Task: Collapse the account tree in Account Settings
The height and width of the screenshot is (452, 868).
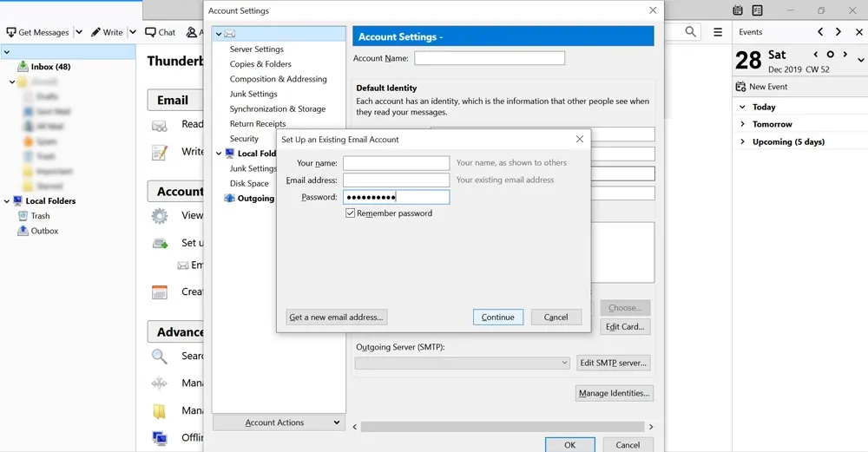Action: tap(219, 35)
